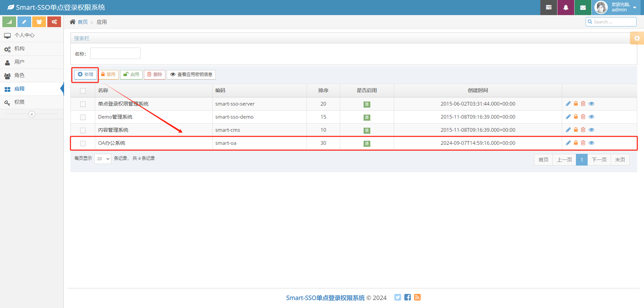Lock the smart-sso-server row with lock icon
This screenshot has height=308, width=644.
[576, 104]
